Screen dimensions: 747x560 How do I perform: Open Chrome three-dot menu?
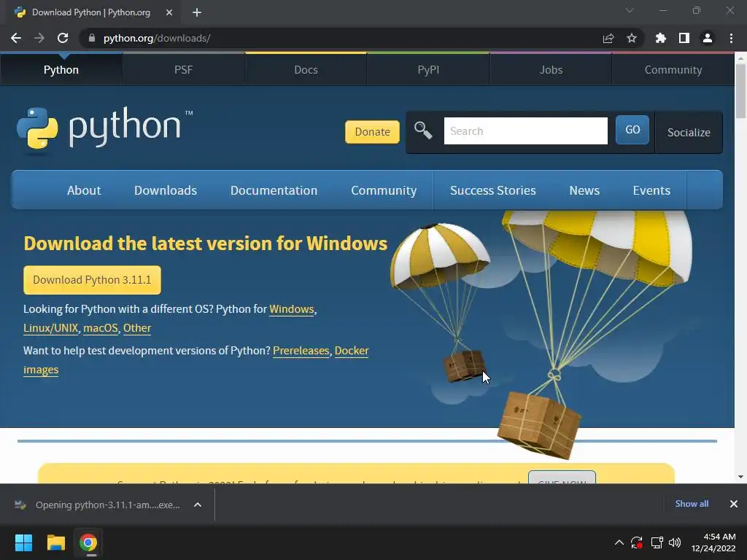pyautogui.click(x=731, y=38)
